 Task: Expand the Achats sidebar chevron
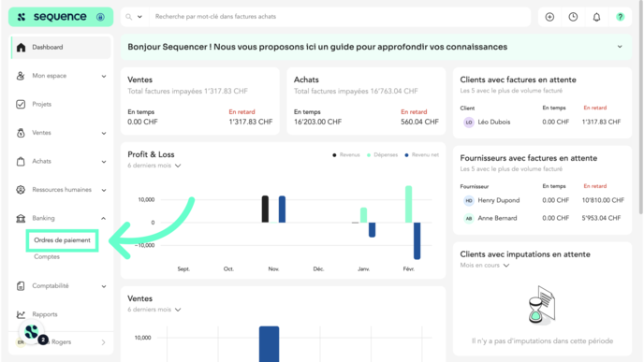coord(104,161)
